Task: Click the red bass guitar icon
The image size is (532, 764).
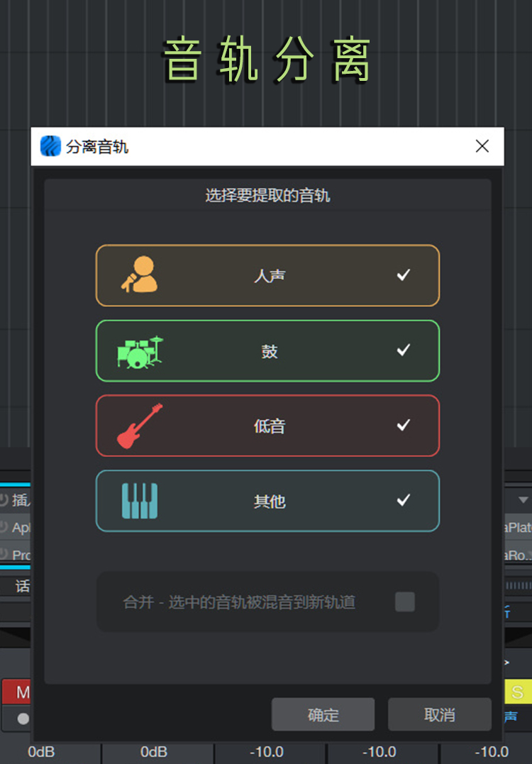Action: [139, 426]
